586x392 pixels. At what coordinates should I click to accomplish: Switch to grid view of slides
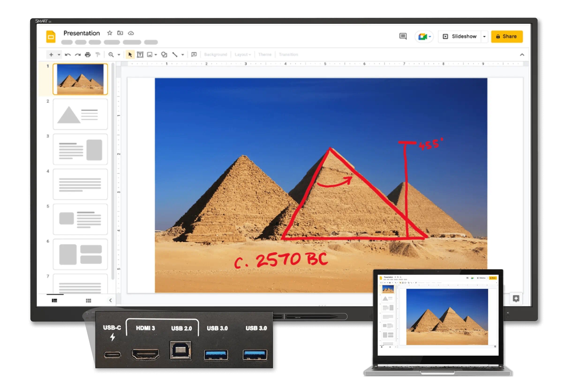pos(88,301)
